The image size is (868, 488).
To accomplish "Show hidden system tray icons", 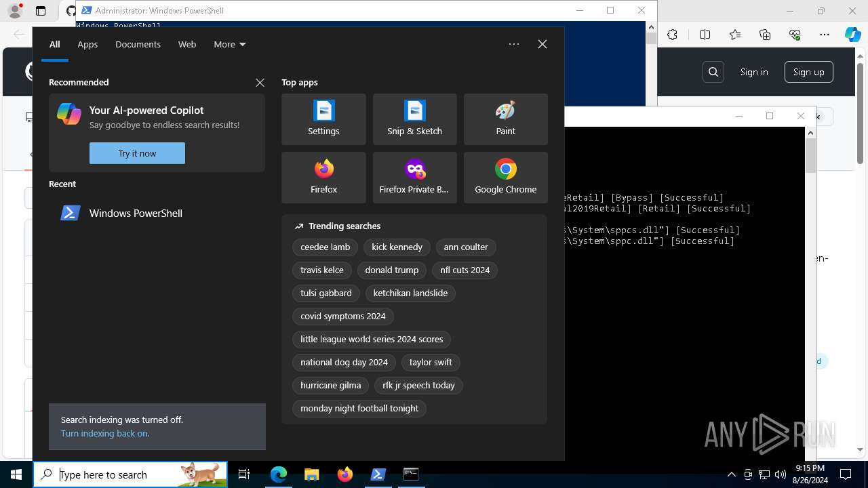I will [732, 474].
